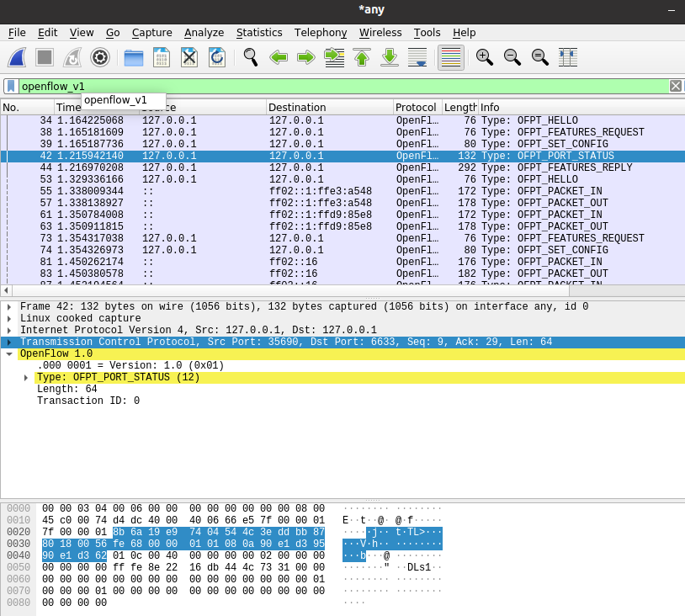This screenshot has width=685, height=616.
Task: Jump to the first packet icon
Action: [362, 57]
